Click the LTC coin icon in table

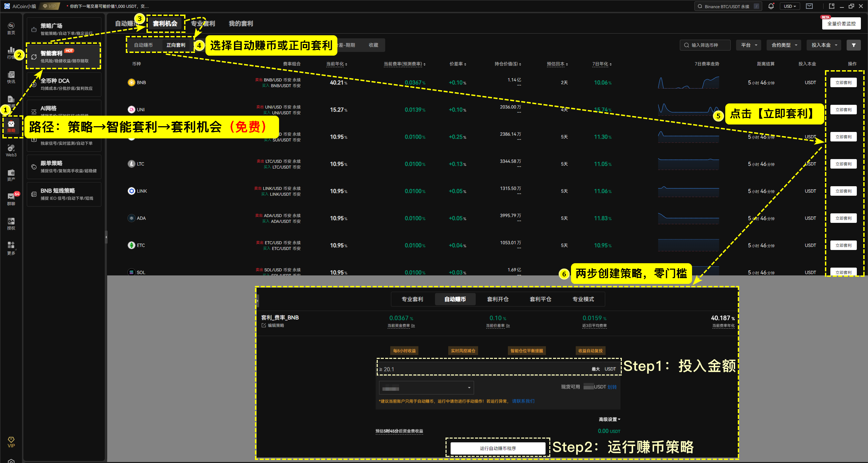[131, 164]
